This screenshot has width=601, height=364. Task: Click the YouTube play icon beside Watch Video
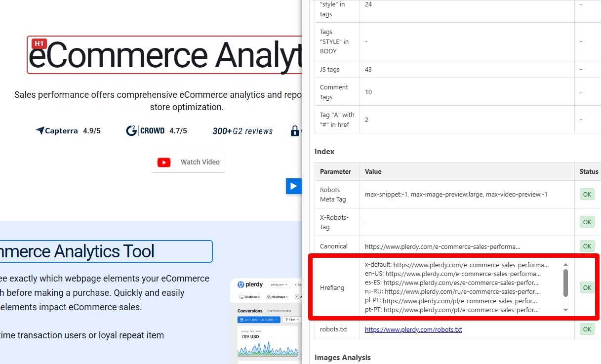click(x=163, y=162)
